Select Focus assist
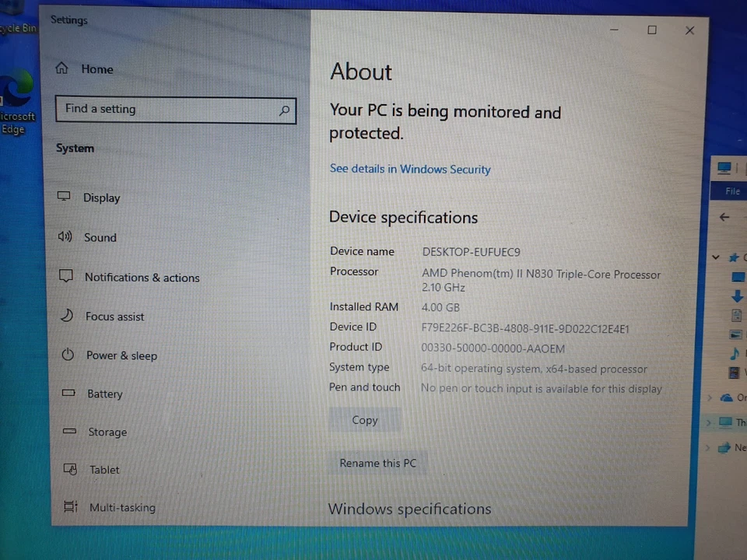Screen dimensions: 747x560 coord(114,317)
